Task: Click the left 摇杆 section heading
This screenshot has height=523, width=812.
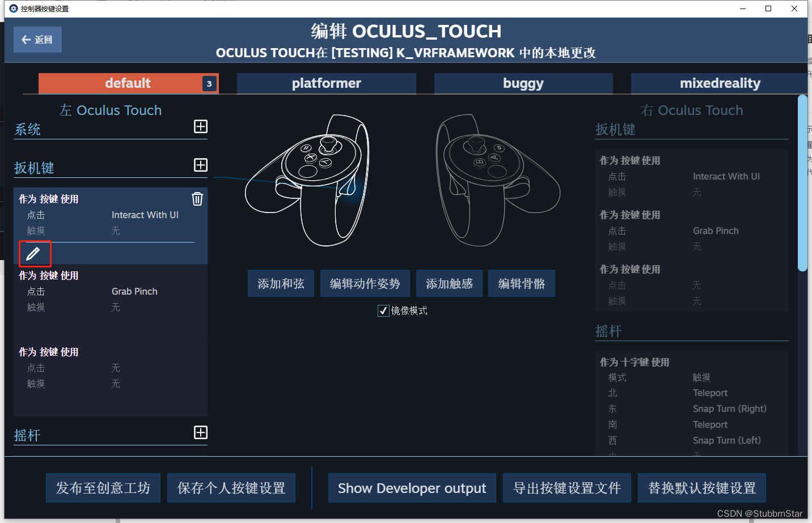Action: [x=27, y=435]
